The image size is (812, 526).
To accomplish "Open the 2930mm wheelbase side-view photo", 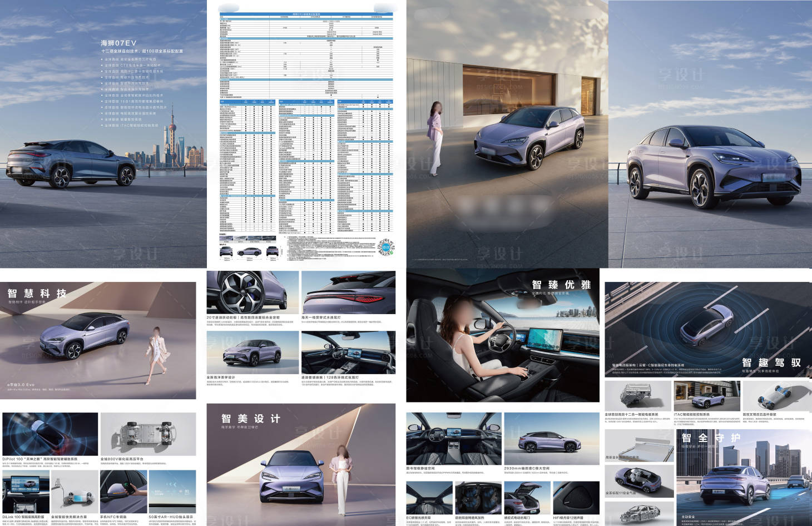I will click(x=552, y=439).
